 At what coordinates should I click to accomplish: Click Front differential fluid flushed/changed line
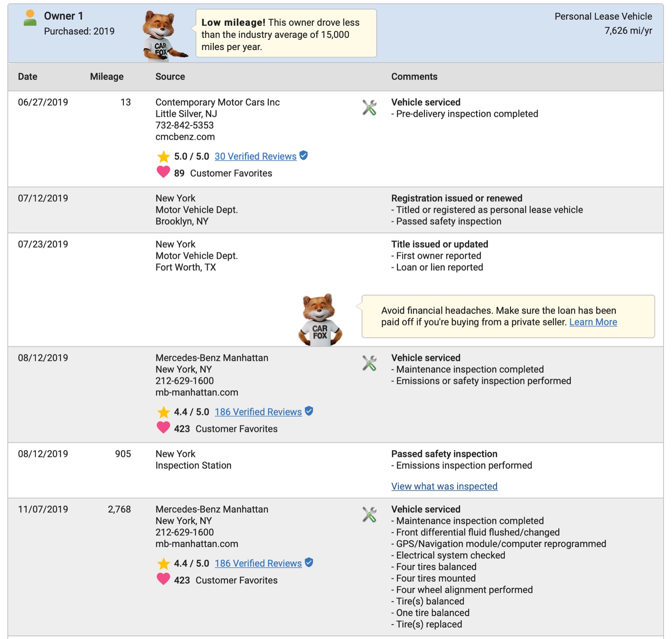click(x=476, y=532)
